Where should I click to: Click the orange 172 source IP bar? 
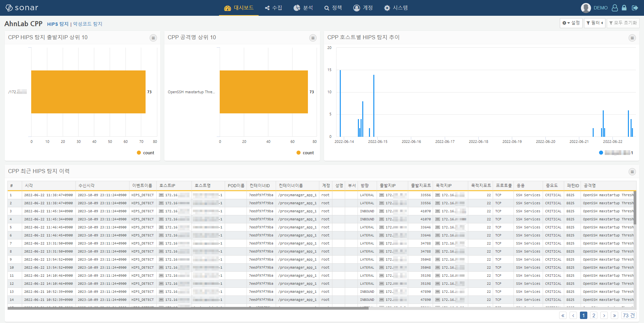click(88, 92)
